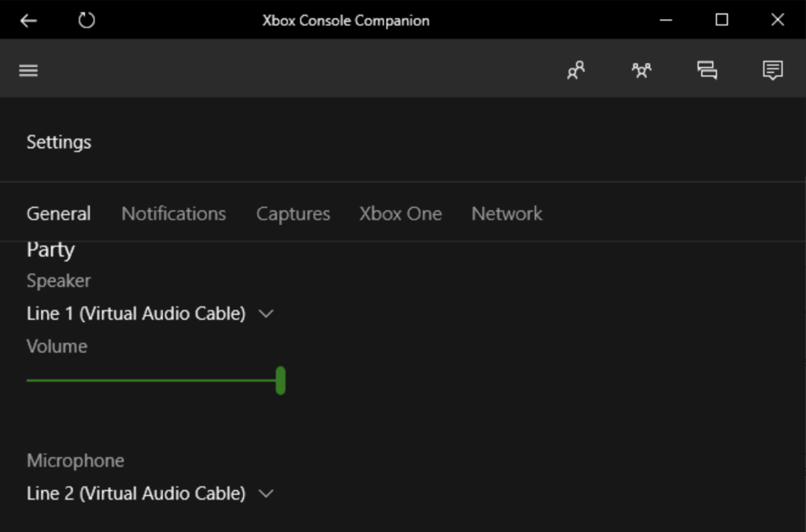Screen dimensions: 806x532
Task: Minimize the Xbox Console Companion window
Action: click(x=666, y=20)
